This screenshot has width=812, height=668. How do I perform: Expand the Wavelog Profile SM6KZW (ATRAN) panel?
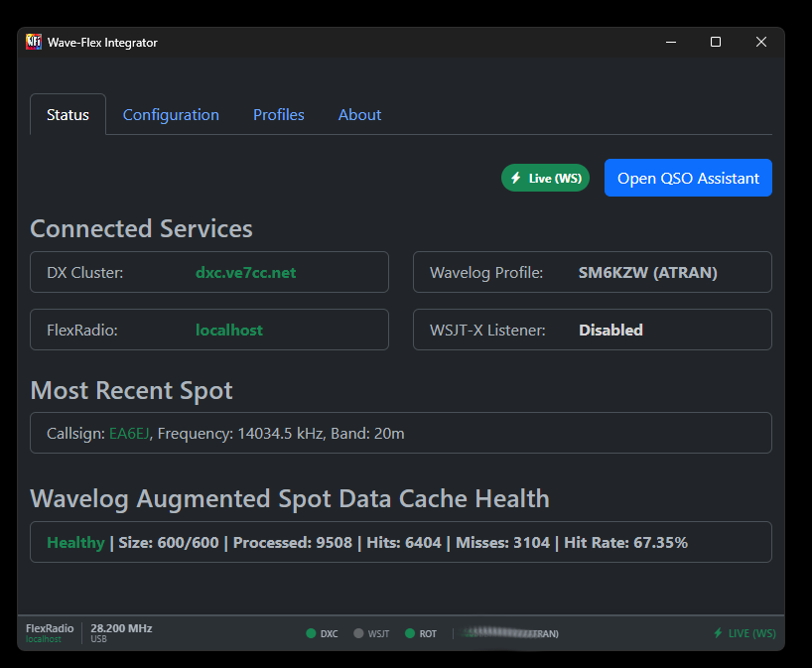pyautogui.click(x=592, y=272)
